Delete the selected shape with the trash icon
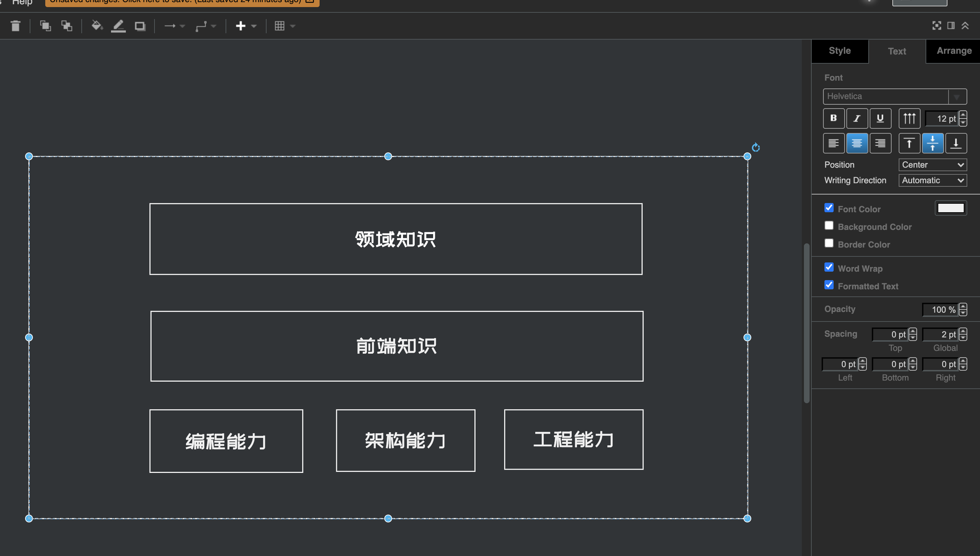 pyautogui.click(x=16, y=26)
